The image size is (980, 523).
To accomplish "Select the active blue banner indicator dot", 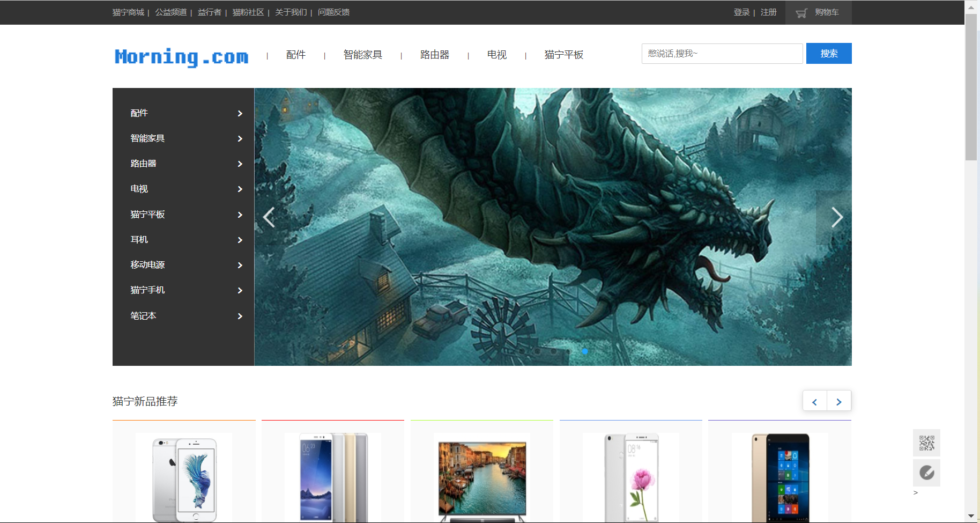I will 585,351.
